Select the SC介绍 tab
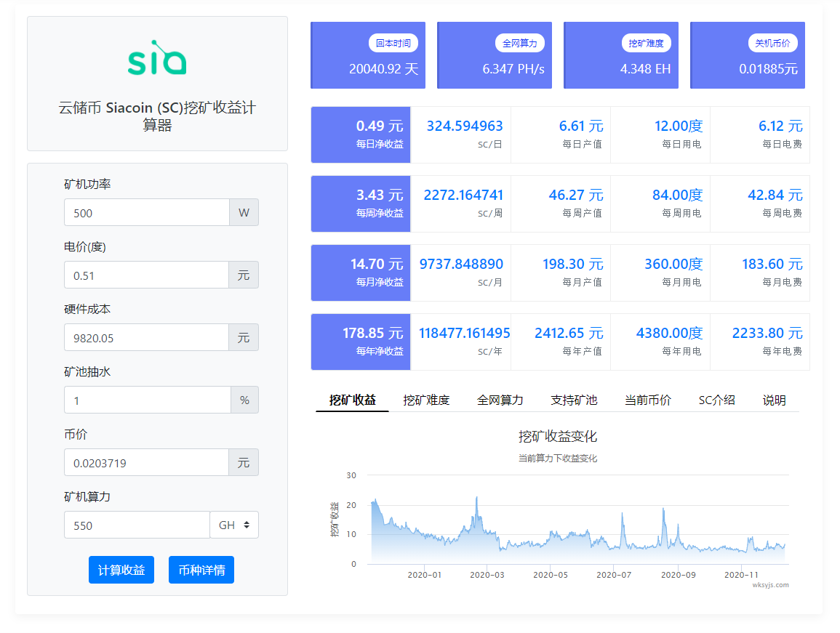 (x=717, y=400)
